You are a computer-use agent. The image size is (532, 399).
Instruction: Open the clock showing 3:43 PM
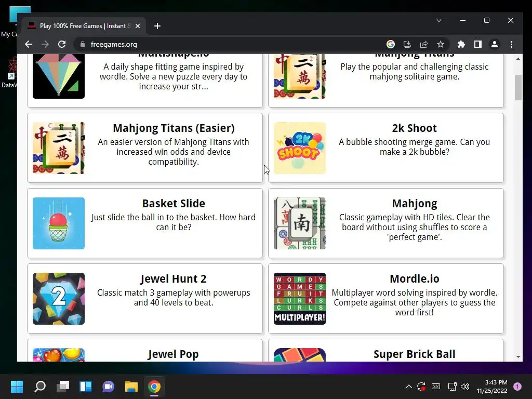pos(492,387)
